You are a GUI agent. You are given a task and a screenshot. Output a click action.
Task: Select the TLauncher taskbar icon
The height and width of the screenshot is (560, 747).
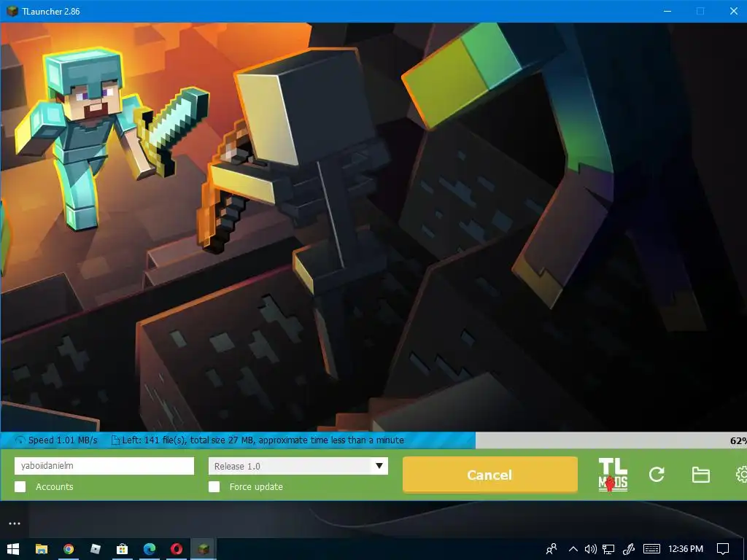pos(204,549)
